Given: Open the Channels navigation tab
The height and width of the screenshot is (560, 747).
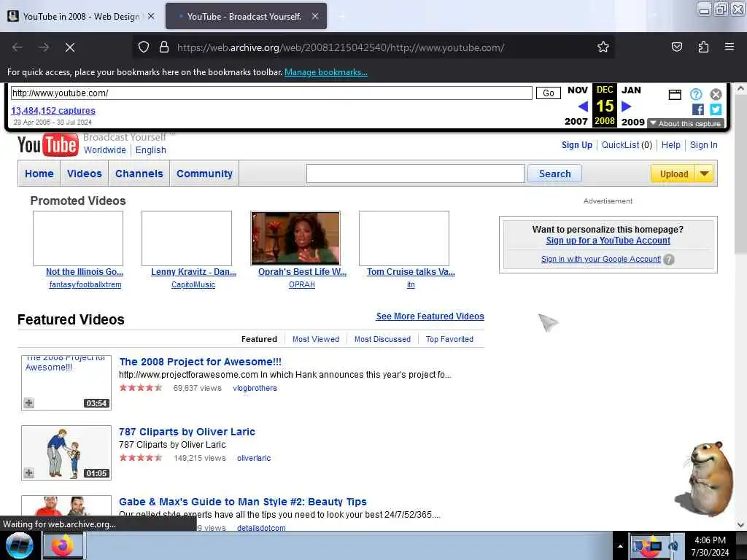Looking at the screenshot, I should [x=139, y=174].
